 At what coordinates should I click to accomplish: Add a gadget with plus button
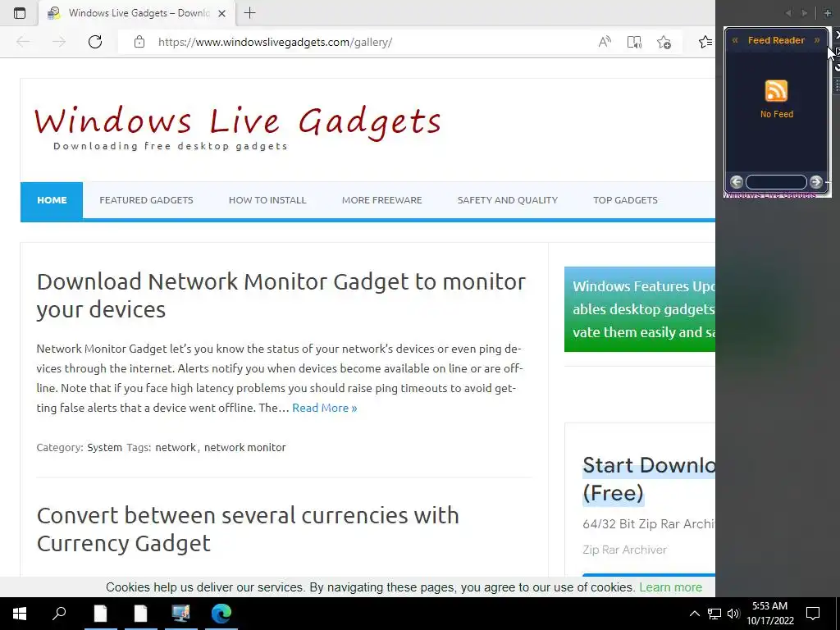click(828, 13)
